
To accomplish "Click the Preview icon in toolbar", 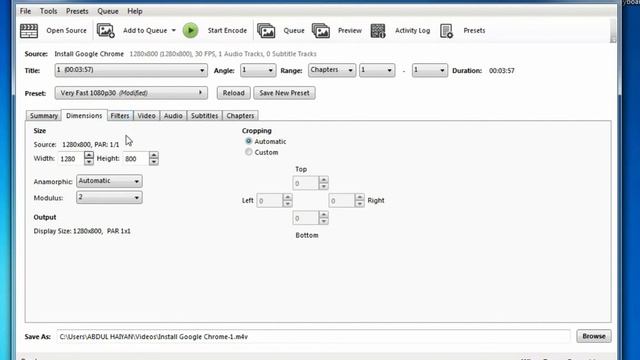I will [x=321, y=31].
